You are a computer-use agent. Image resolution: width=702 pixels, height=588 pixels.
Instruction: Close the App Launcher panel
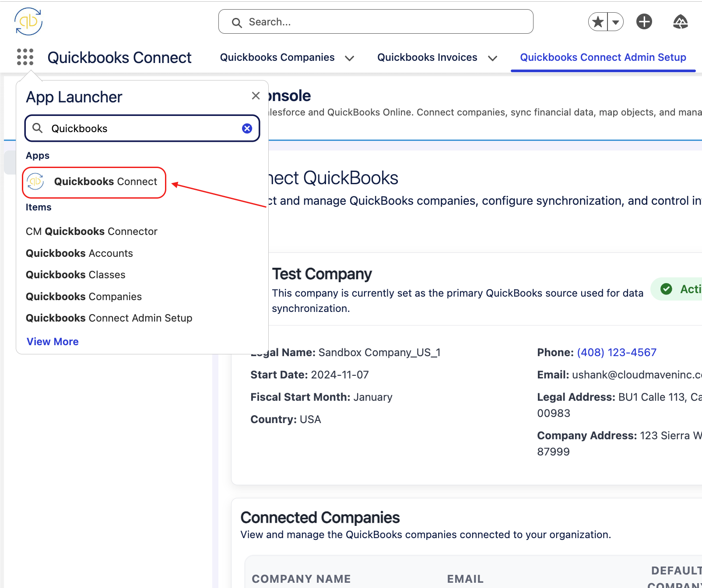click(x=256, y=96)
